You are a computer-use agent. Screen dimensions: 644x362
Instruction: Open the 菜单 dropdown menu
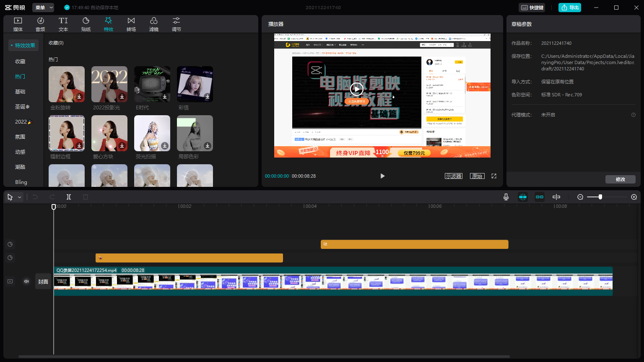(x=43, y=8)
